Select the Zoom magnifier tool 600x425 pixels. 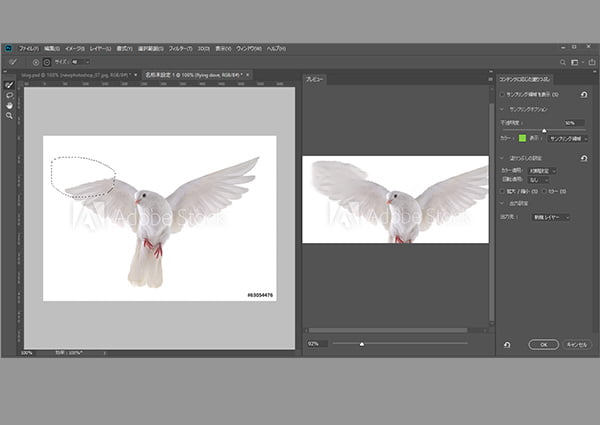coord(10,116)
